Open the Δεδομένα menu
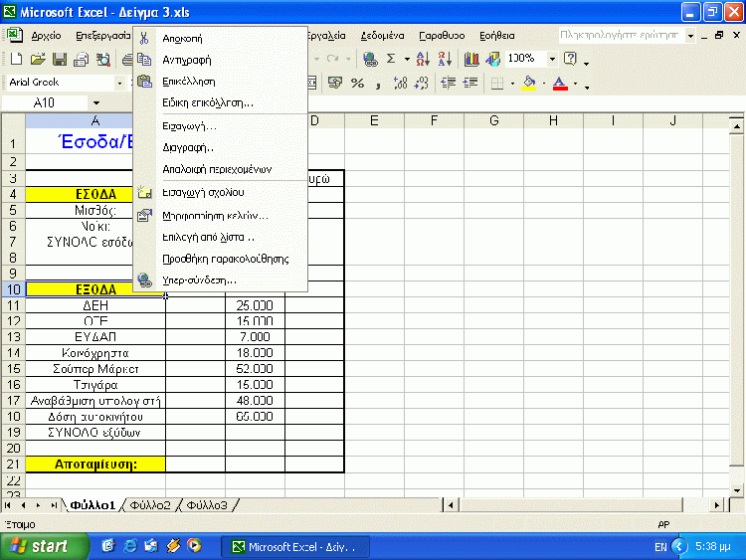 (x=382, y=36)
